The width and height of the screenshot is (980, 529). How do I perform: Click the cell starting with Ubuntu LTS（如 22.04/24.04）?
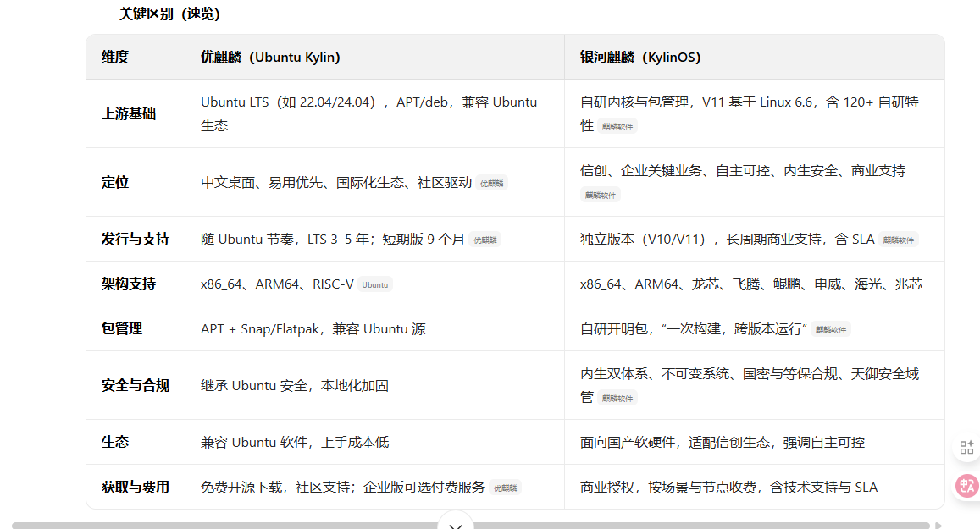tap(374, 113)
